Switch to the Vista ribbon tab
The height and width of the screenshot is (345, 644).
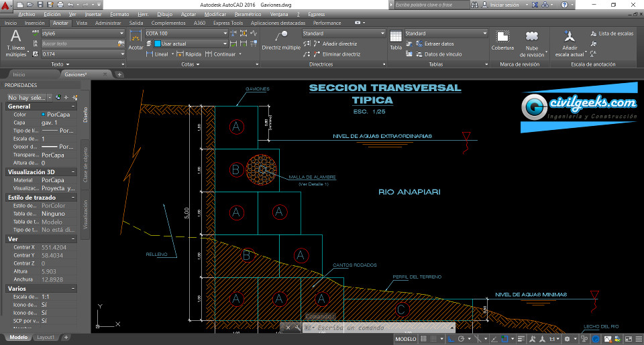click(81, 23)
